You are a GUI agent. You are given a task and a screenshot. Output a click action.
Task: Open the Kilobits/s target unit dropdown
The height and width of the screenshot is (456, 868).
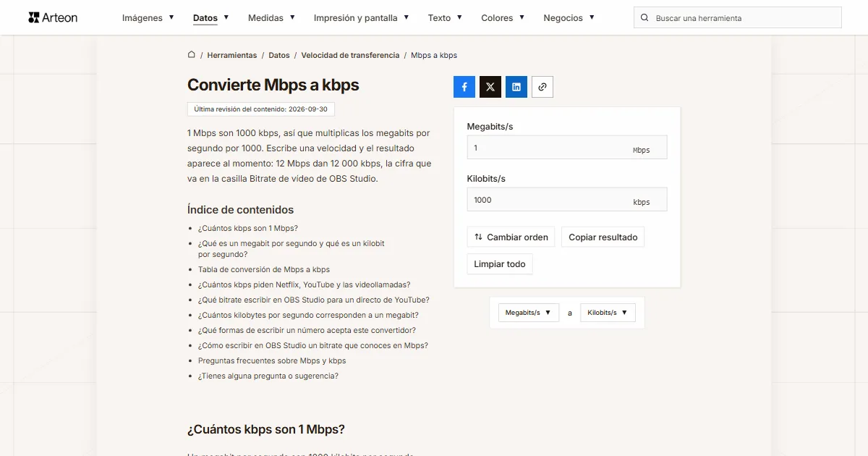[x=608, y=313]
